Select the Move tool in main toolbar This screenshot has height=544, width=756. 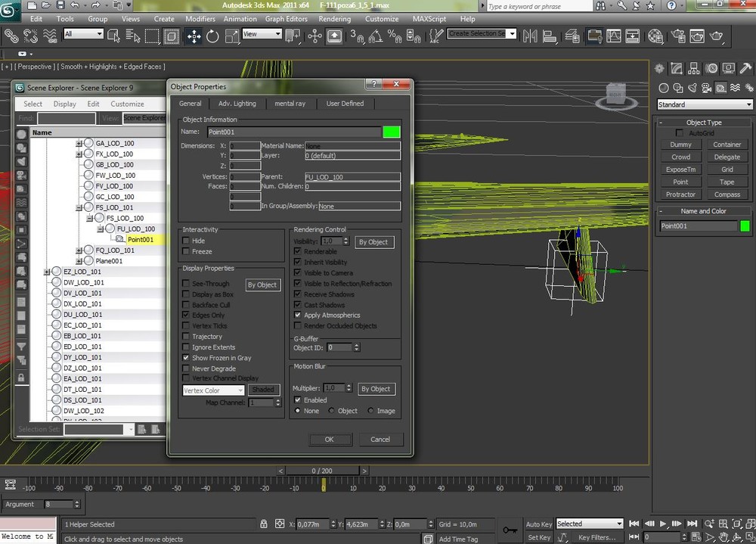[x=193, y=36]
